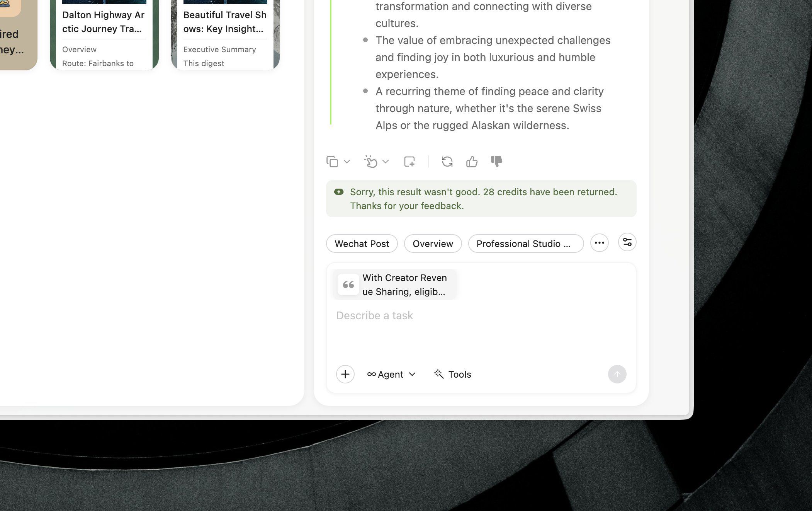The width and height of the screenshot is (812, 511).
Task: Open the Tools menu
Action: (453, 374)
